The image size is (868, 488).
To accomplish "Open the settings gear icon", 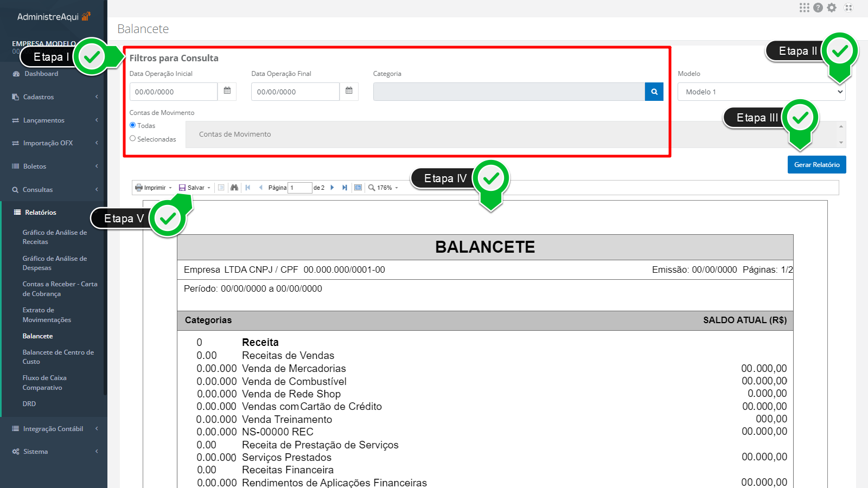I will [832, 8].
